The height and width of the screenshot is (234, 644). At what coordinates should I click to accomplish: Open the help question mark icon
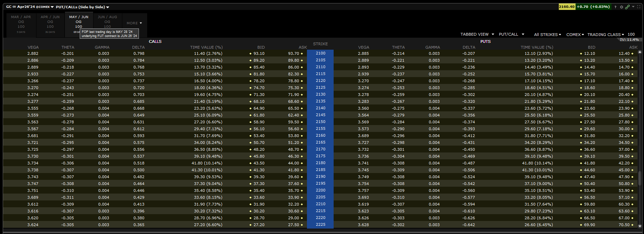tap(615, 7)
